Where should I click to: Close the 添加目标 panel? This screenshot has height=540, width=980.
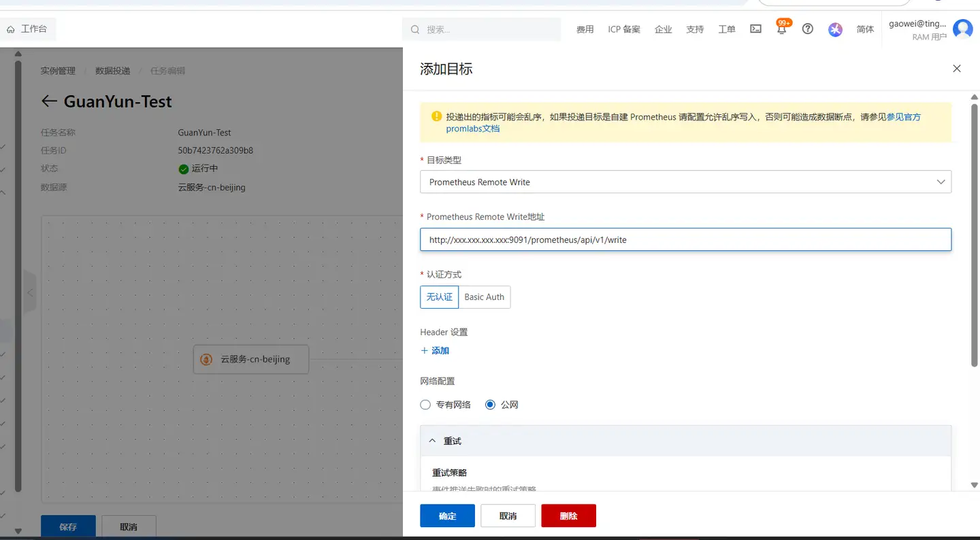tap(957, 69)
